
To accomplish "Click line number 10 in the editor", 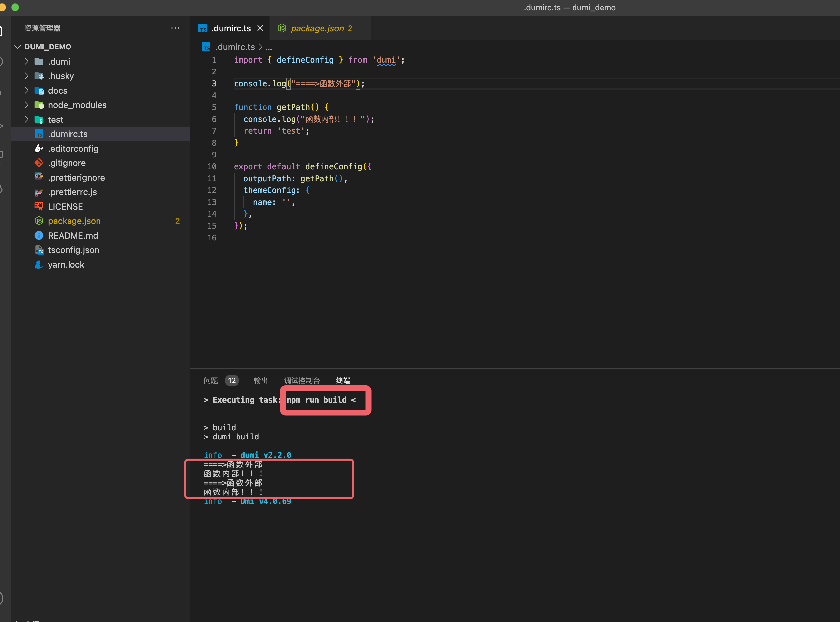I will (212, 166).
